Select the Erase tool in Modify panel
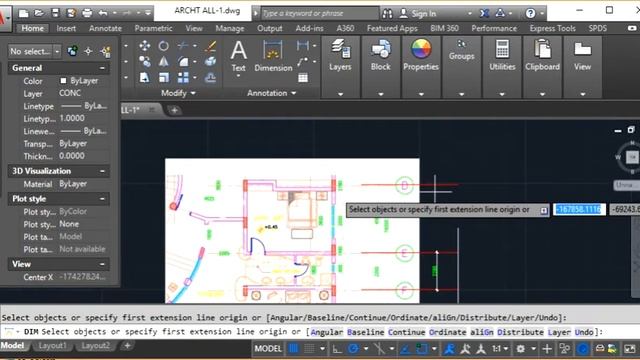Image resolution: width=640 pixels, height=360 pixels. pos(211,46)
